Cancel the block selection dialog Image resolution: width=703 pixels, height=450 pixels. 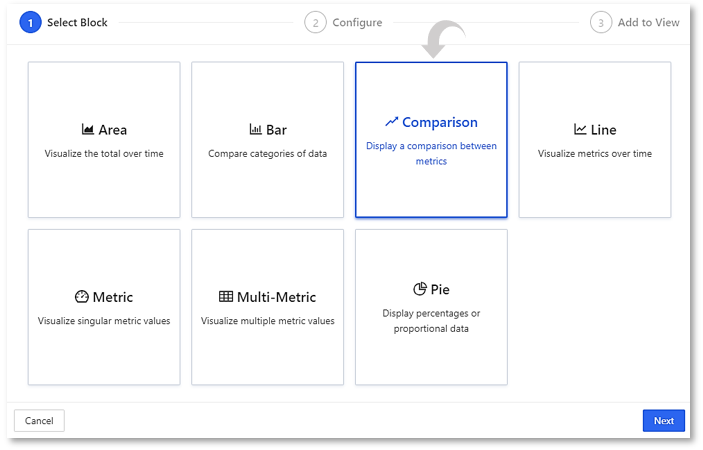click(39, 421)
